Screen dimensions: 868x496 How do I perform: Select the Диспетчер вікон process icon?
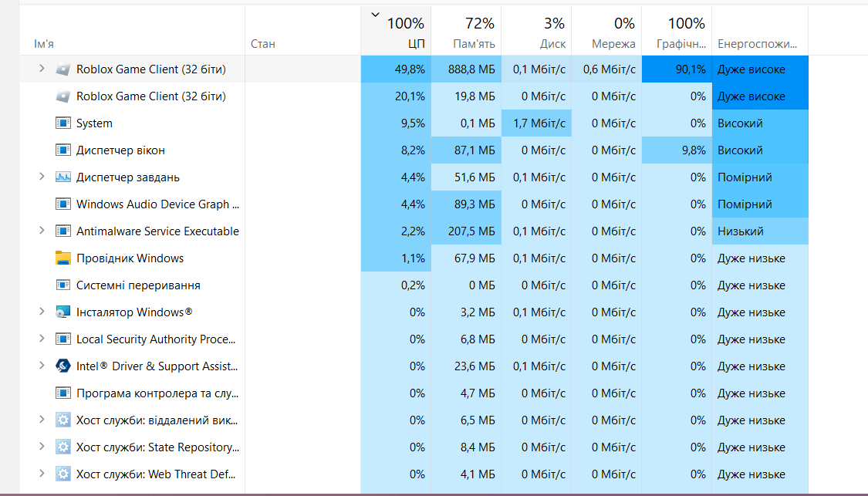click(x=63, y=150)
